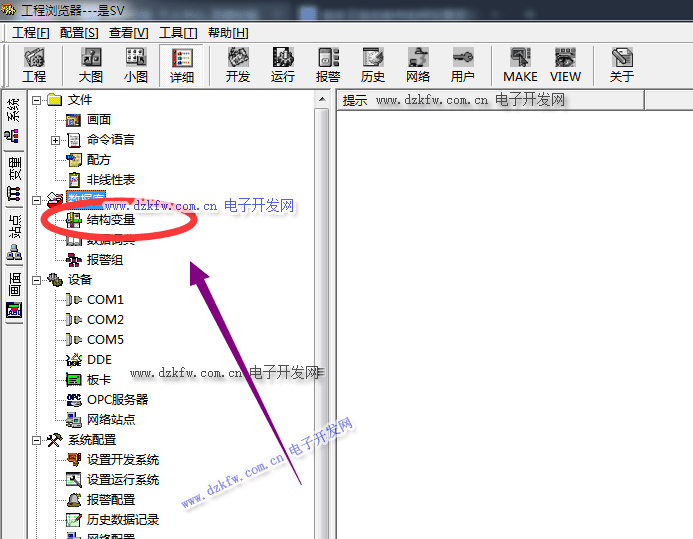Switch to 大图 large icon view

pos(91,65)
